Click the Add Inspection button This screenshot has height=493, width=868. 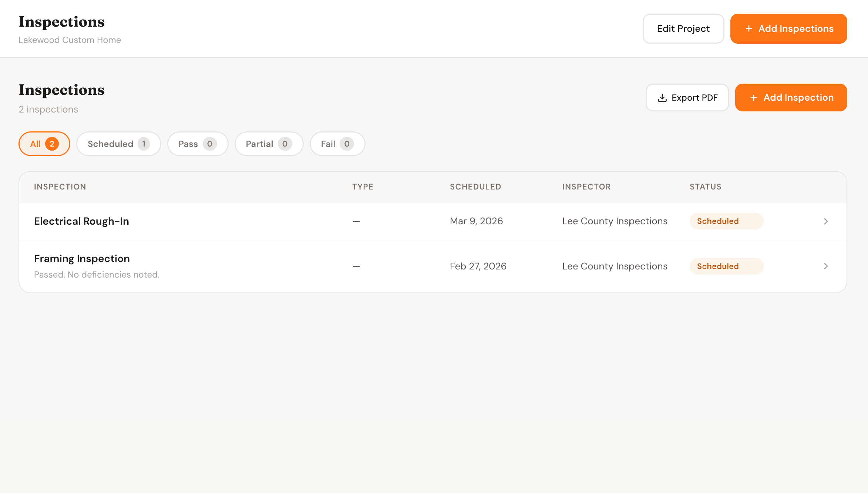[x=791, y=98]
